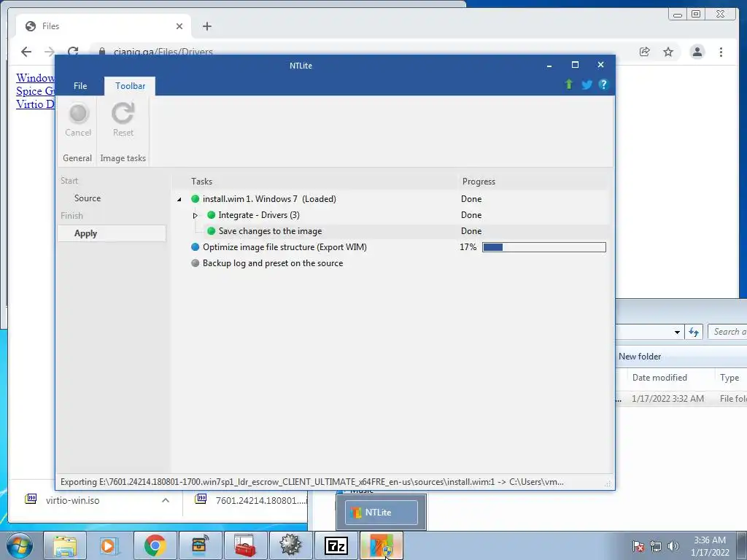This screenshot has height=560, width=747.
Task: Expand the Integrate - Drivers (3) task
Action: [x=196, y=215]
